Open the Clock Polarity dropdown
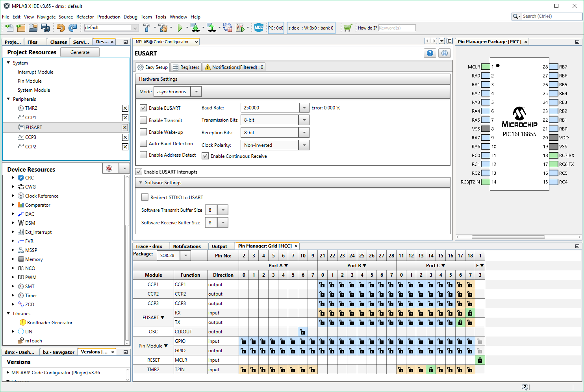The width and height of the screenshot is (584, 392). pos(304,145)
